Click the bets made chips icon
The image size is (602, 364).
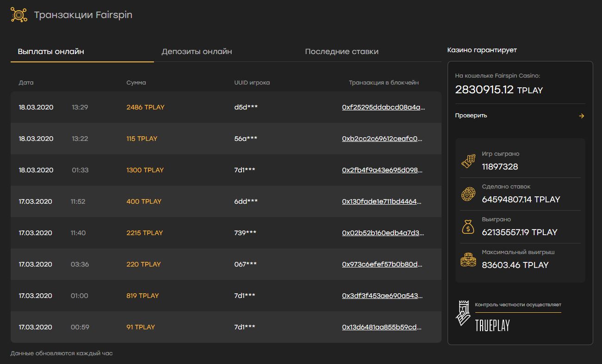coord(468,194)
